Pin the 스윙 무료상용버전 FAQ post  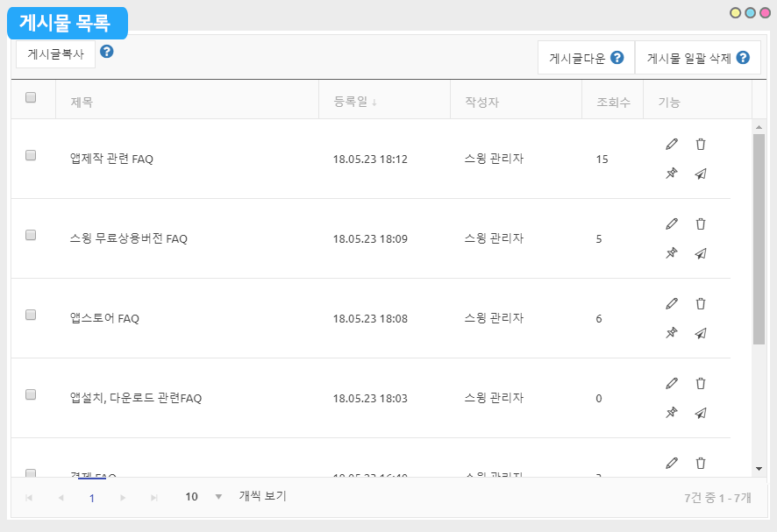pos(672,253)
